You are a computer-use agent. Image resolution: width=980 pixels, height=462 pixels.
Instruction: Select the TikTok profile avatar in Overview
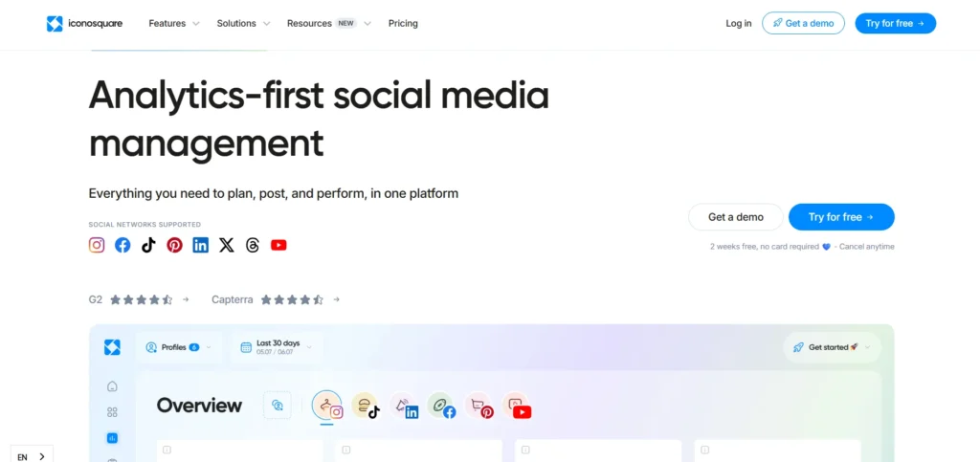365,406
